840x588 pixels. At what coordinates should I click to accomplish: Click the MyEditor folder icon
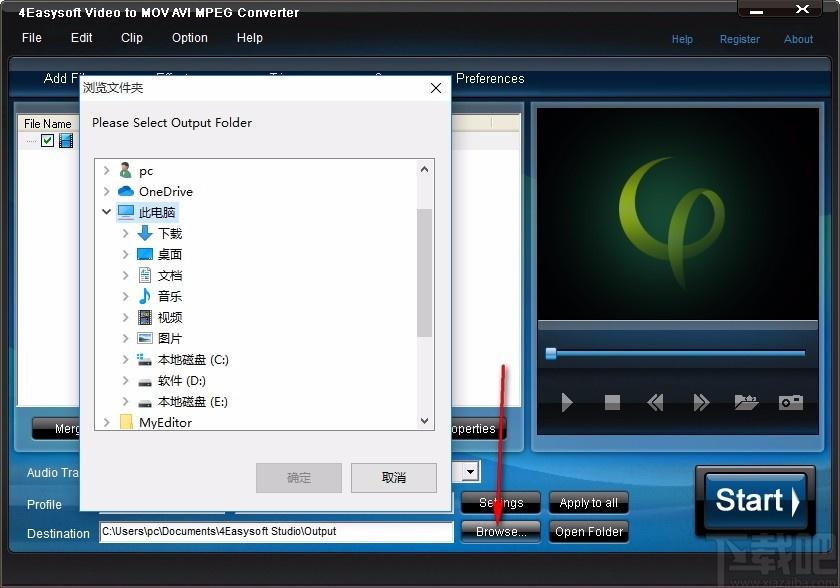[x=126, y=421]
